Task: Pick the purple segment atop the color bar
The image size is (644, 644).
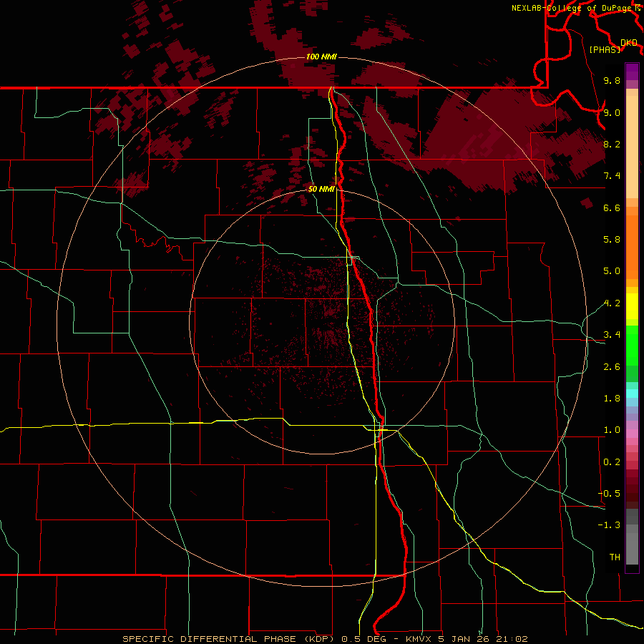Action: click(x=632, y=72)
